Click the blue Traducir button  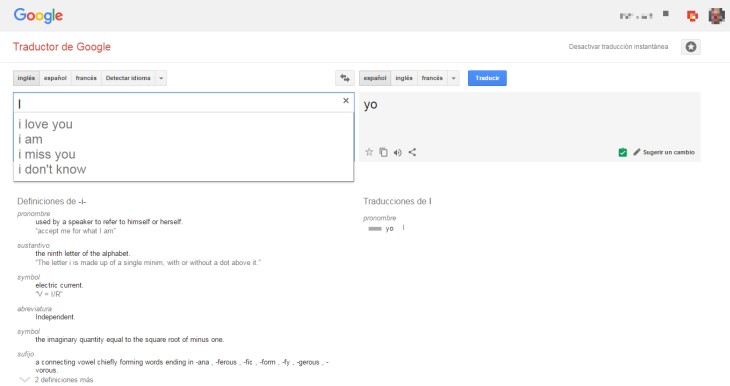[487, 78]
